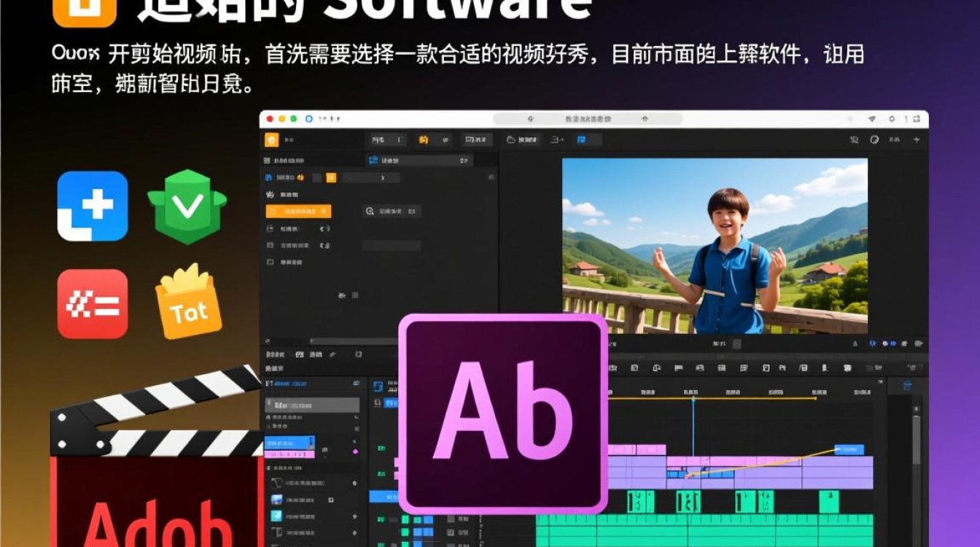Select the purple video clip track
The image size is (980, 547).
(740, 473)
